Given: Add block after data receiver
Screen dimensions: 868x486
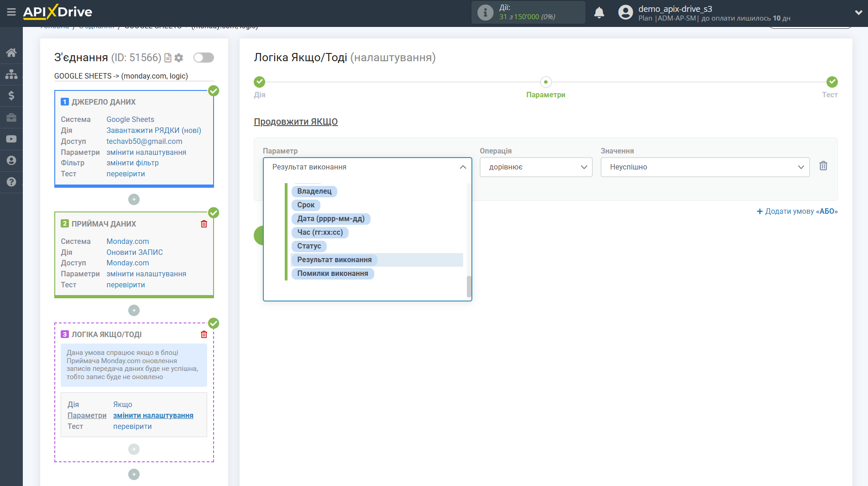Looking at the screenshot, I should (134, 311).
